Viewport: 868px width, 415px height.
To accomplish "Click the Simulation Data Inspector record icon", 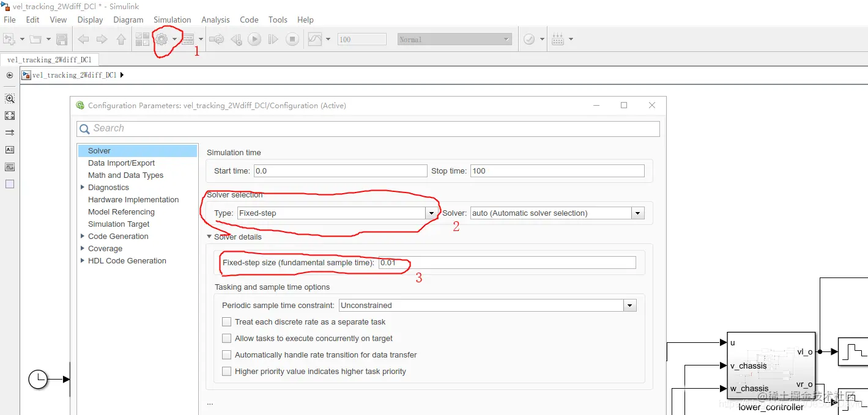I will [314, 39].
